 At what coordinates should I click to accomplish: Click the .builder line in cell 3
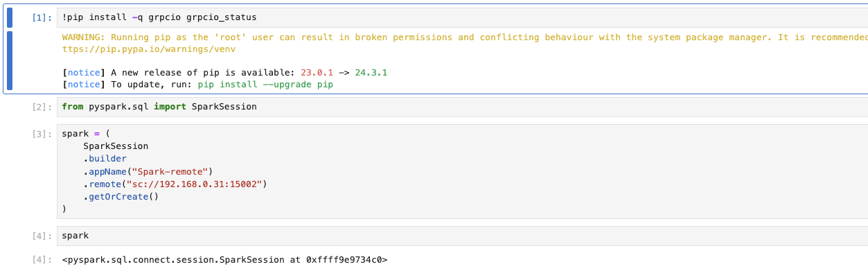coord(105,159)
